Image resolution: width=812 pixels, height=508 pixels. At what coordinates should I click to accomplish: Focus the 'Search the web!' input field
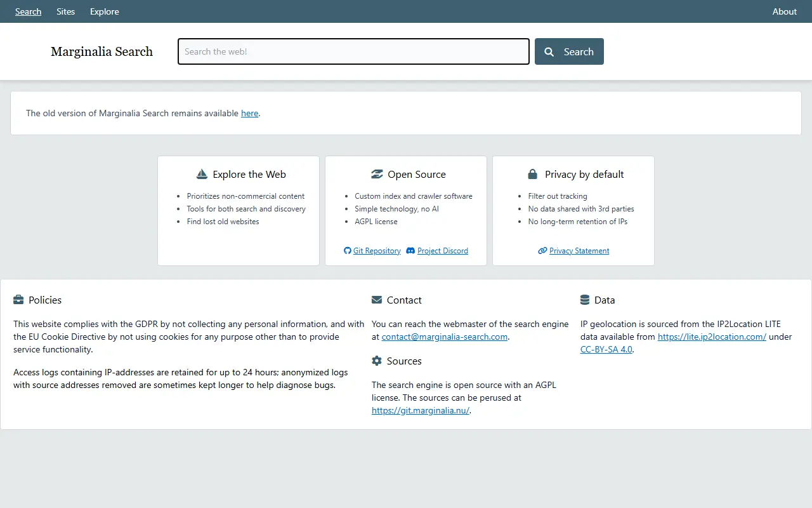click(353, 51)
